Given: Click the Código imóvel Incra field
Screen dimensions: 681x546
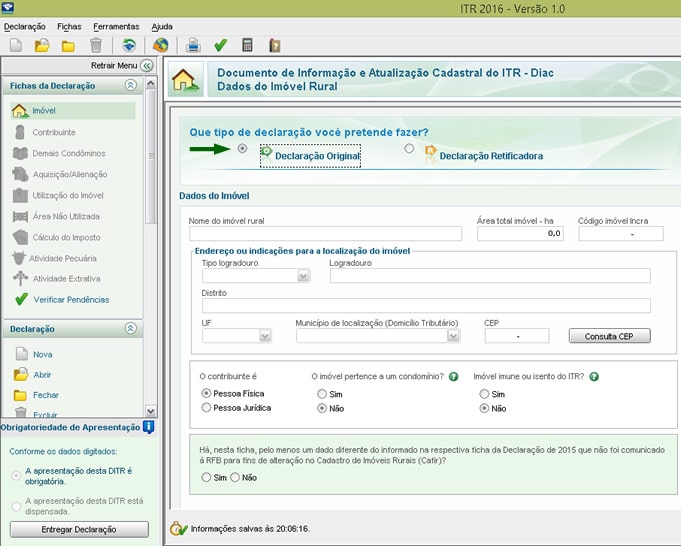Looking at the screenshot, I should (x=621, y=233).
